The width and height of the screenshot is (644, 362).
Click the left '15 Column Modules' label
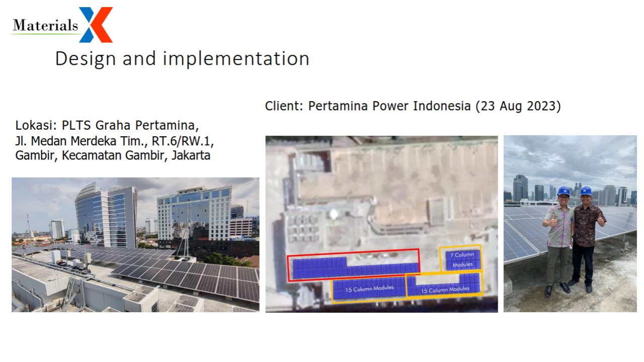tap(369, 290)
